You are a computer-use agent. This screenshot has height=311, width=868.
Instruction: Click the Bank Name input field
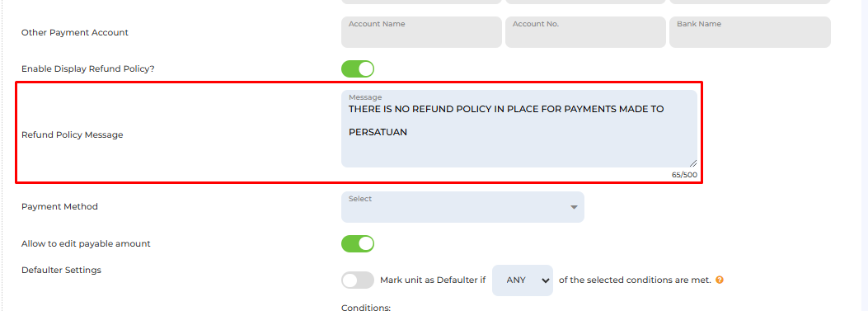click(x=749, y=32)
